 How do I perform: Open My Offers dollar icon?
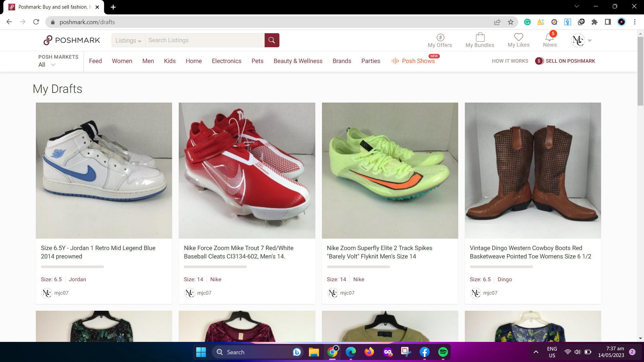point(440,38)
